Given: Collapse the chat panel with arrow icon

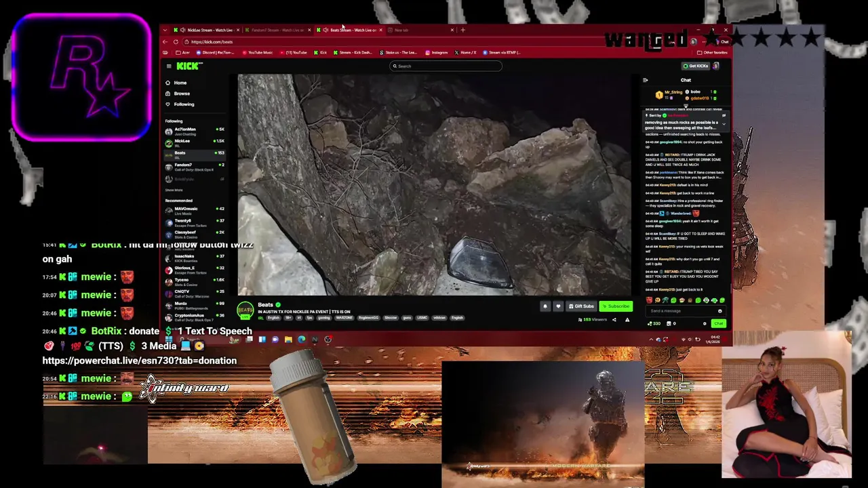Looking at the screenshot, I should tap(646, 80).
